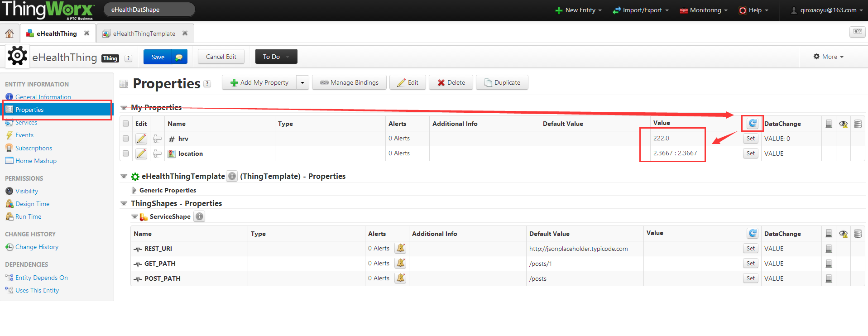Open the qinxiaoyu@163.com user menu

click(x=827, y=10)
